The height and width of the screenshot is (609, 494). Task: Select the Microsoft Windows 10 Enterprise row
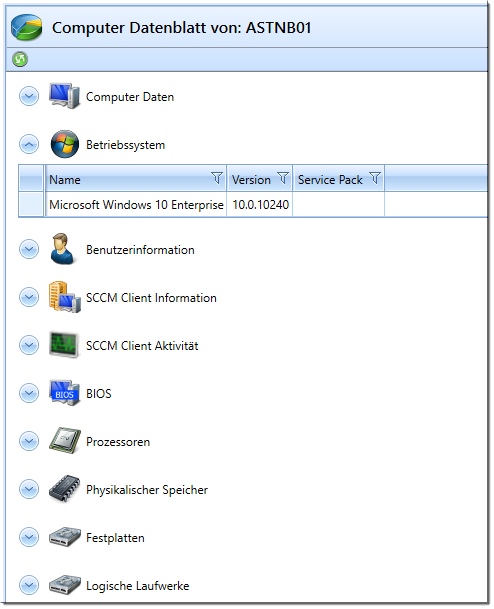pyautogui.click(x=253, y=204)
